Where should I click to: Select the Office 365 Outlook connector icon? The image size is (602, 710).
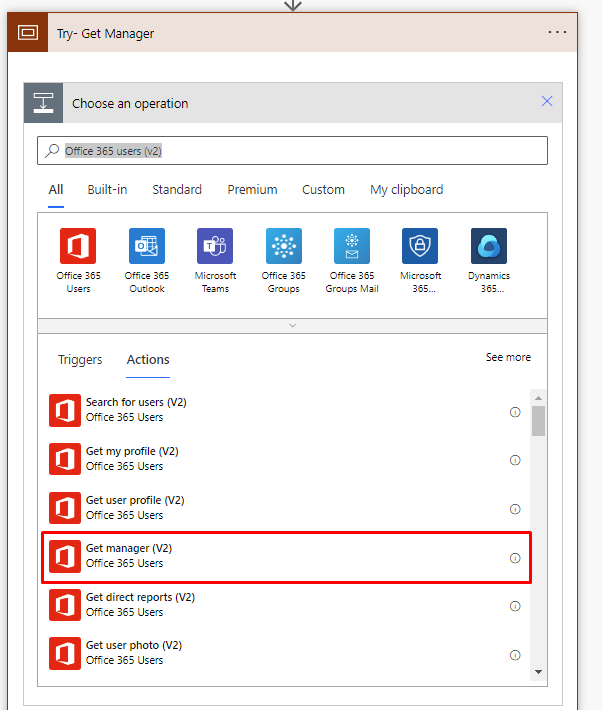[x=147, y=246]
